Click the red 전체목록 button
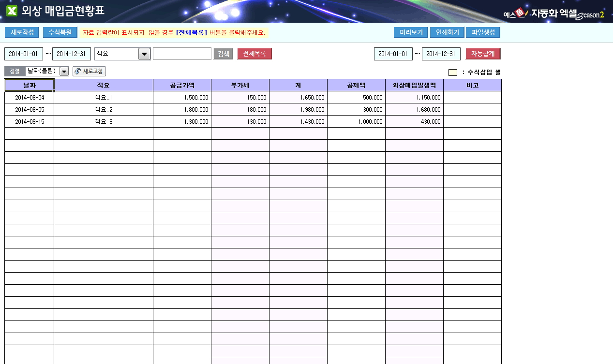The image size is (613, 364). 254,54
